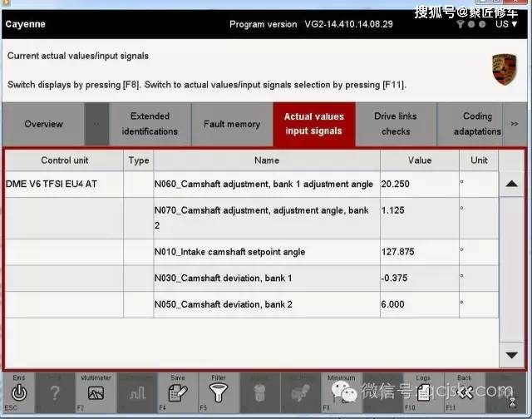Click the small dark tab beside Overview

96,124
